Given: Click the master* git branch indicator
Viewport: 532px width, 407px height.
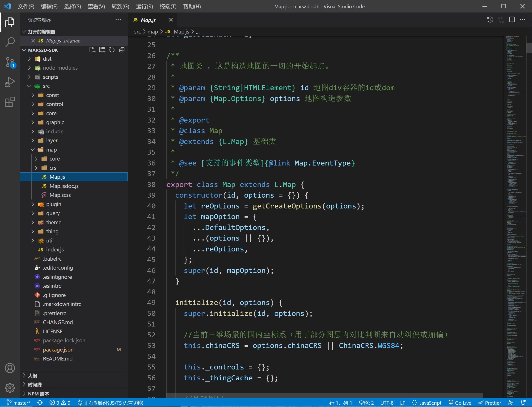Looking at the screenshot, I should click(18, 403).
